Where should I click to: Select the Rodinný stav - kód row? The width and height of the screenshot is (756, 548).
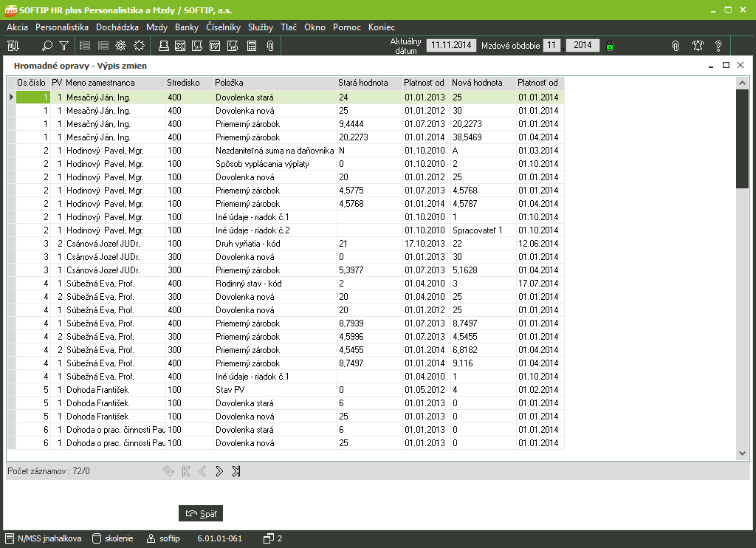(274, 284)
